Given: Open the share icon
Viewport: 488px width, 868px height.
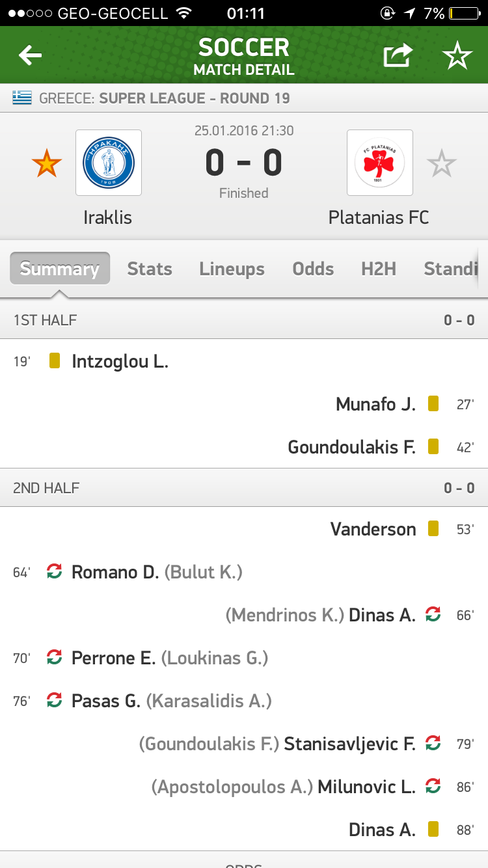Looking at the screenshot, I should pos(398,55).
